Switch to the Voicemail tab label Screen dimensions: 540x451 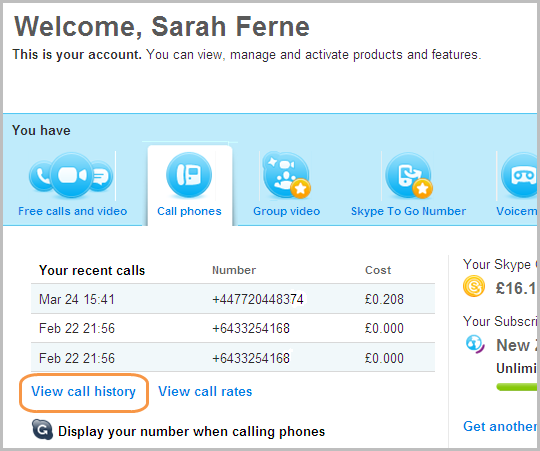pyautogui.click(x=517, y=211)
